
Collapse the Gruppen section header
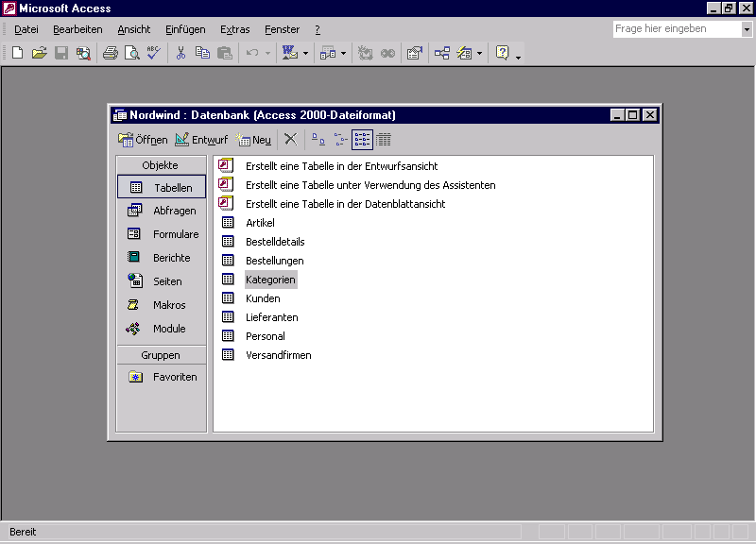(162, 355)
